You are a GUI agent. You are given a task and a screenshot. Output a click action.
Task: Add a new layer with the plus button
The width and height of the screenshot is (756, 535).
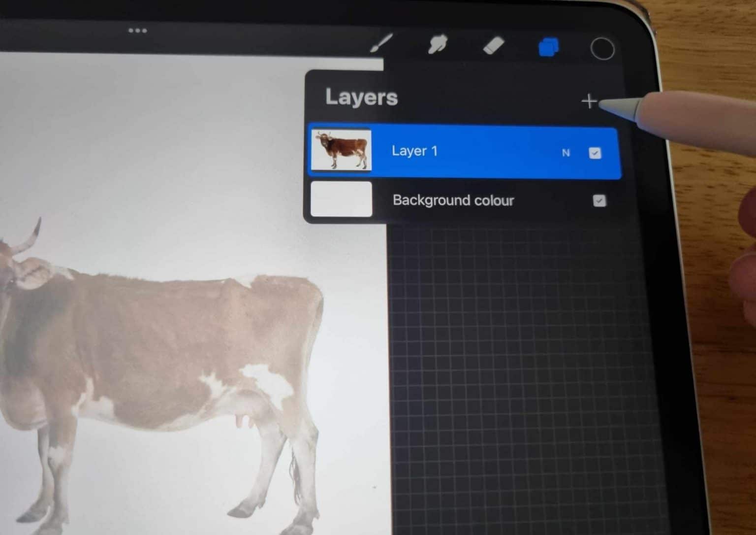(x=589, y=101)
